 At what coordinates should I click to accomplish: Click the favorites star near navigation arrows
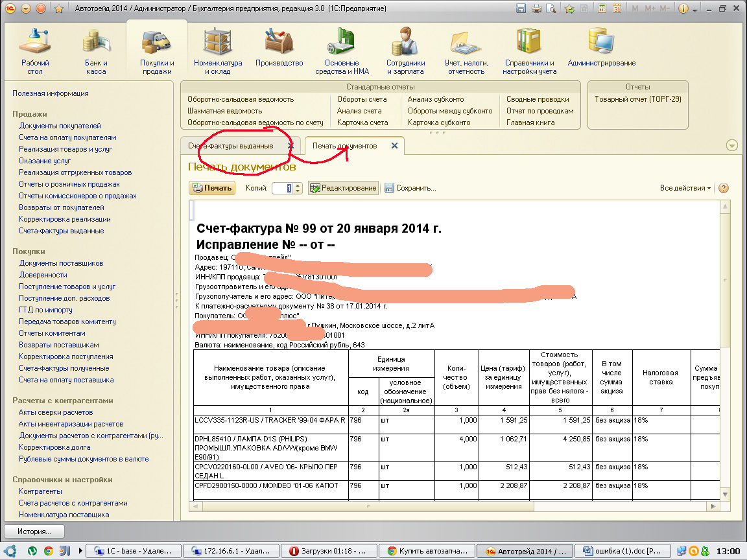tap(59, 8)
